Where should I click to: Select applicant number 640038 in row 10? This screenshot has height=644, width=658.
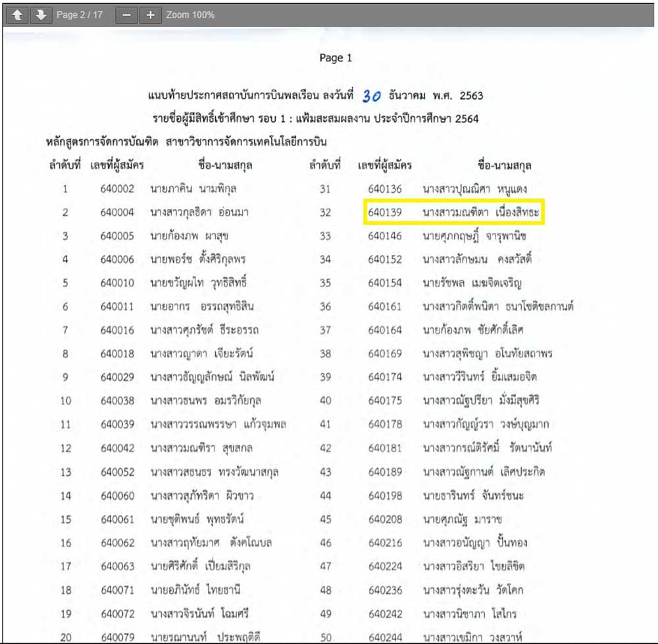point(118,401)
